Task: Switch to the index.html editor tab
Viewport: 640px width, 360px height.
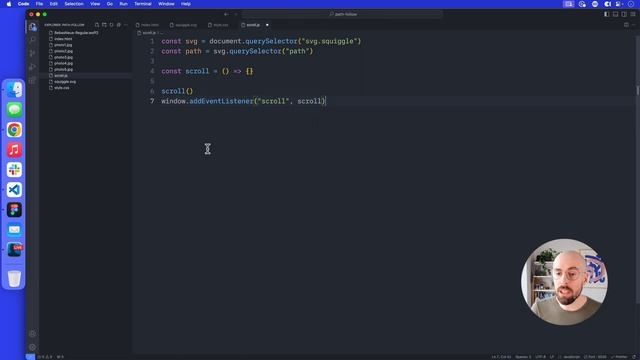Action: coord(147,25)
